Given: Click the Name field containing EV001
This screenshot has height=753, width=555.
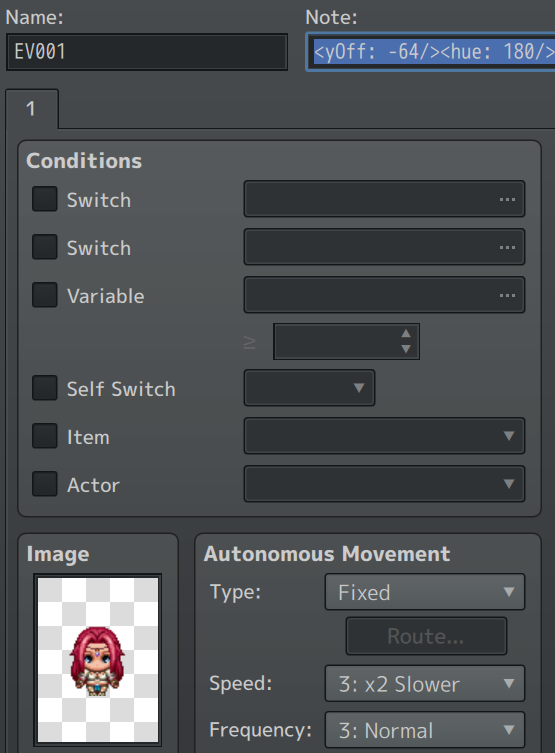Looking at the screenshot, I should tap(147, 52).
